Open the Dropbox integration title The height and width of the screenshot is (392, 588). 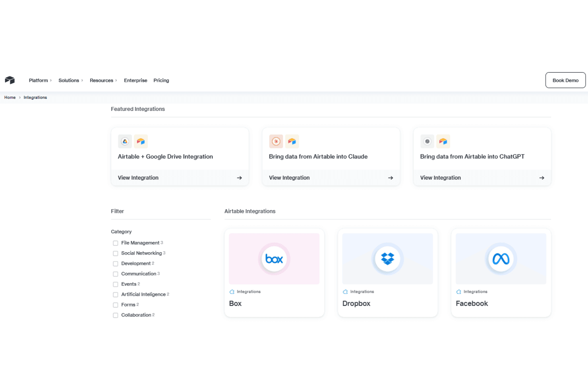click(x=356, y=303)
